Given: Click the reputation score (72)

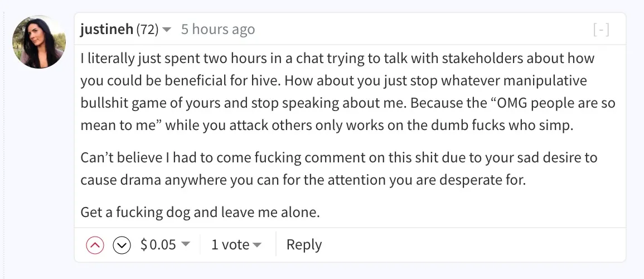Looking at the screenshot, I should click(147, 30).
